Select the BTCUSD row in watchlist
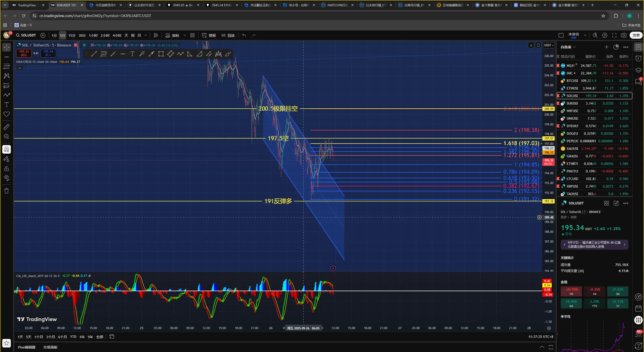The image size is (644, 352). [x=594, y=81]
